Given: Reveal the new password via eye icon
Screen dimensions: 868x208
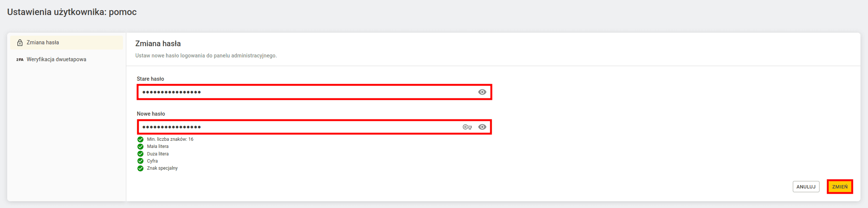Looking at the screenshot, I should pyautogui.click(x=482, y=127).
